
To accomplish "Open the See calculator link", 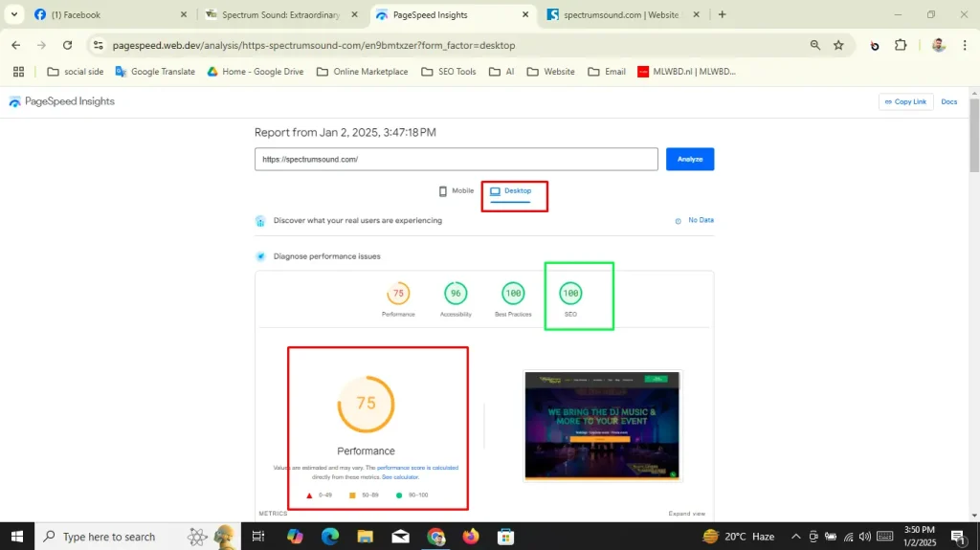I will [x=400, y=476].
